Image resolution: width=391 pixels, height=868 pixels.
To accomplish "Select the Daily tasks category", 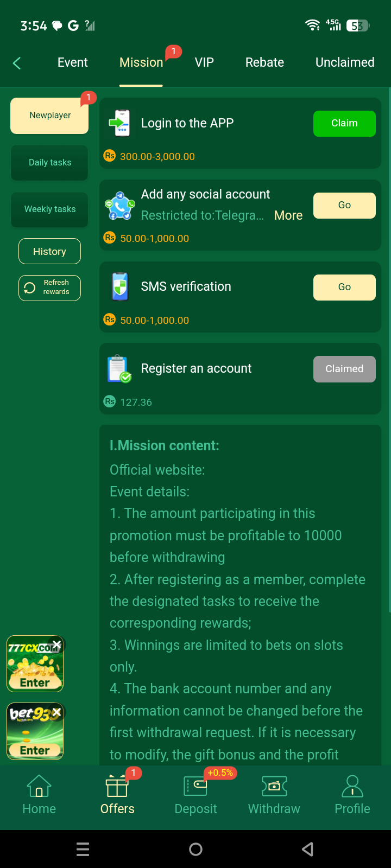I will pos(49,163).
